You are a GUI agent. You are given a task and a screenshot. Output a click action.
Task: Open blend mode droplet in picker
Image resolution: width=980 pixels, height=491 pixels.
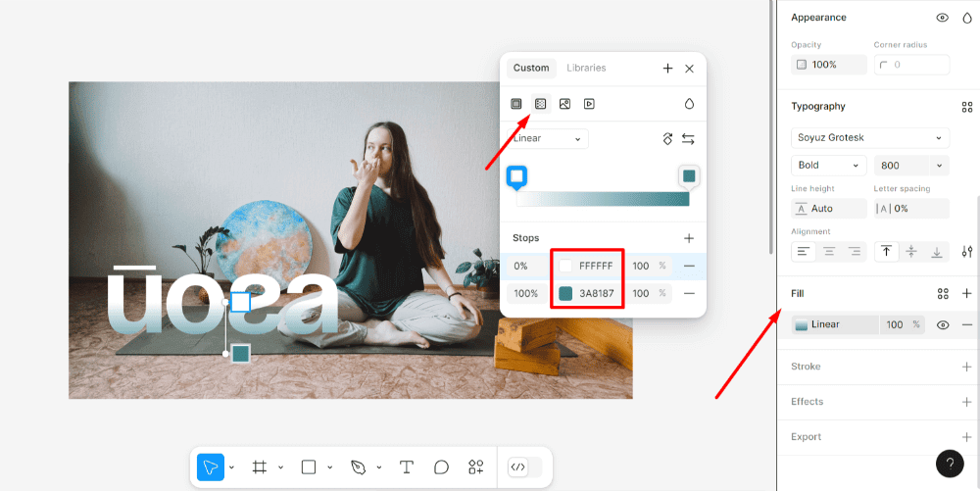pos(689,104)
